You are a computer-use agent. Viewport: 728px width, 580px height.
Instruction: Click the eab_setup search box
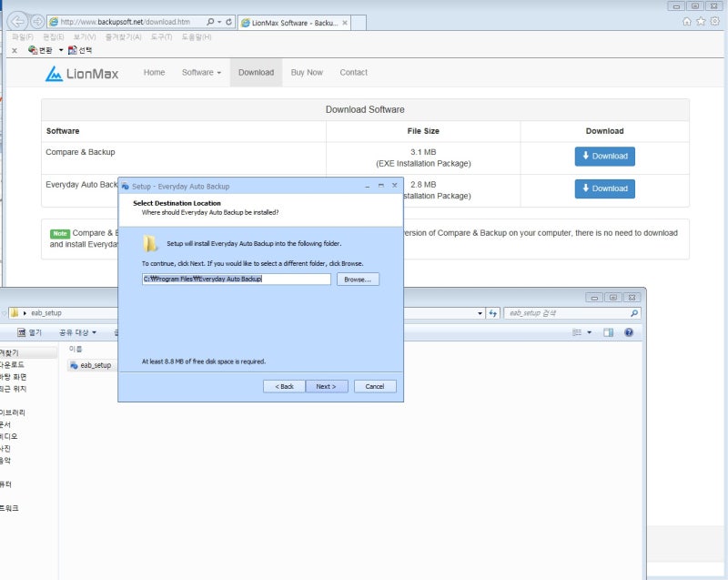[x=564, y=313]
